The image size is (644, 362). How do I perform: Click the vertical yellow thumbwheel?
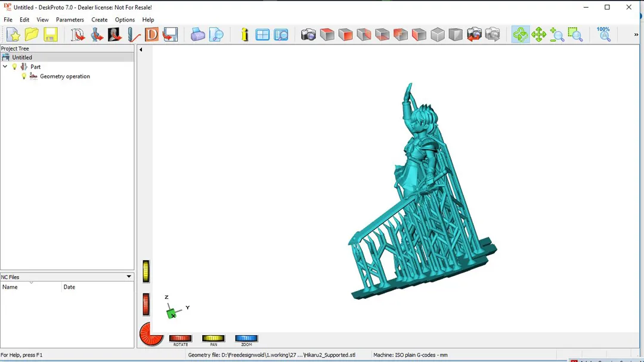146,271
